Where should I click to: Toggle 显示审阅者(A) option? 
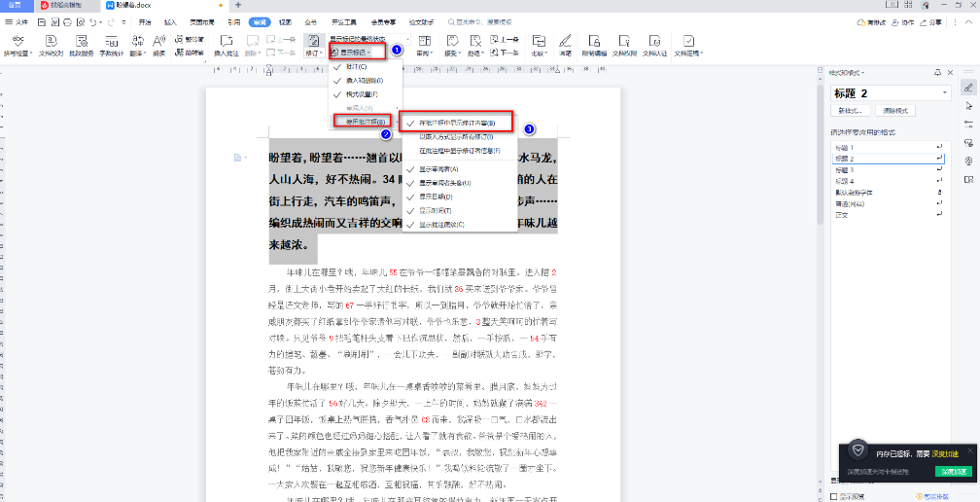click(x=459, y=169)
